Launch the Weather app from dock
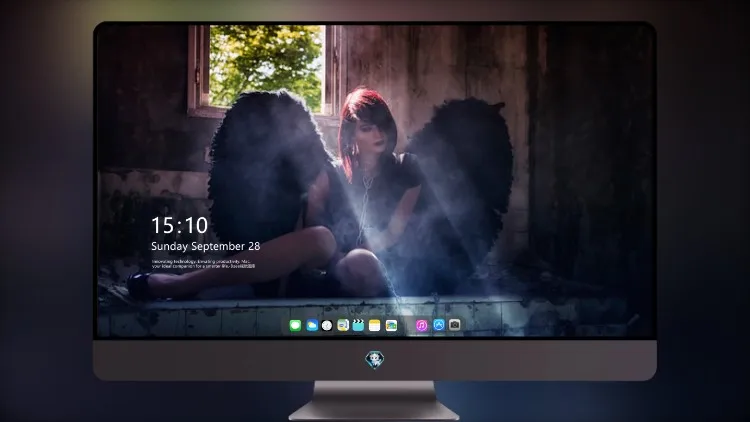This screenshot has width=750, height=422. coord(311,325)
